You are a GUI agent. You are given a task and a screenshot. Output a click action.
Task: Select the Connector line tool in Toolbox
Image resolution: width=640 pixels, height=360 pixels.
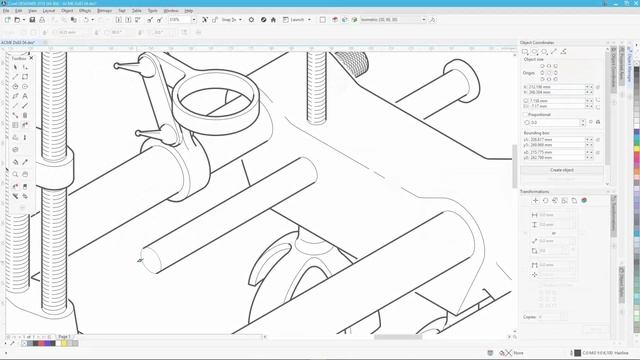tap(16, 116)
